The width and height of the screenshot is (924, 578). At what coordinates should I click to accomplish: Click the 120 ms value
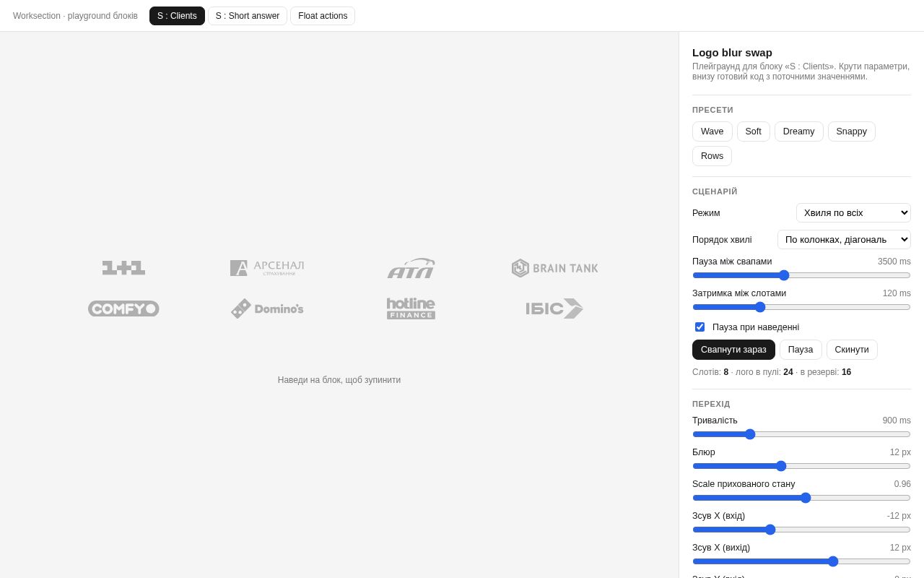(x=897, y=293)
